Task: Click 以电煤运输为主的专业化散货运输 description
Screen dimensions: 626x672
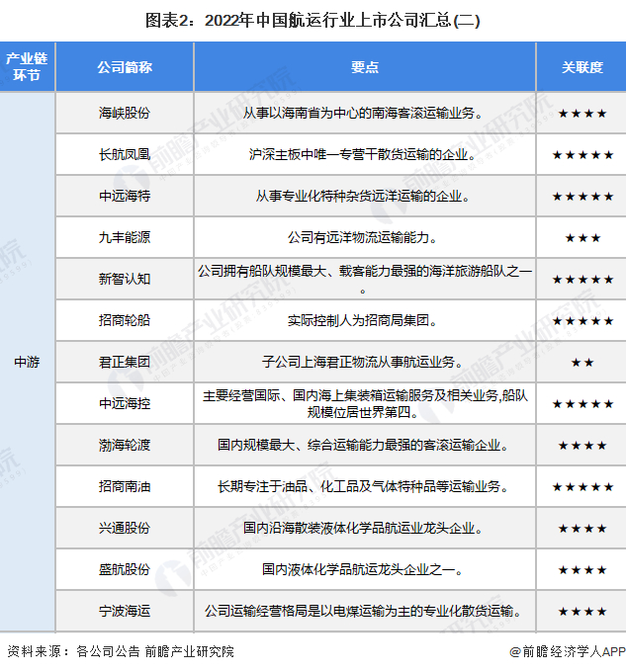Action: pos(363,611)
